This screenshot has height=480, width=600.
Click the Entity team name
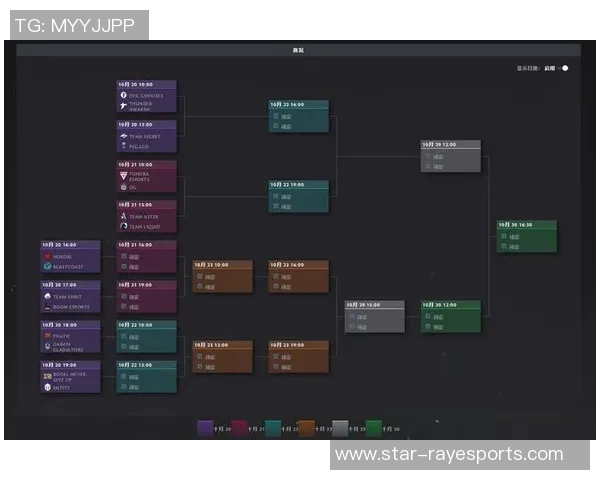(x=61, y=388)
